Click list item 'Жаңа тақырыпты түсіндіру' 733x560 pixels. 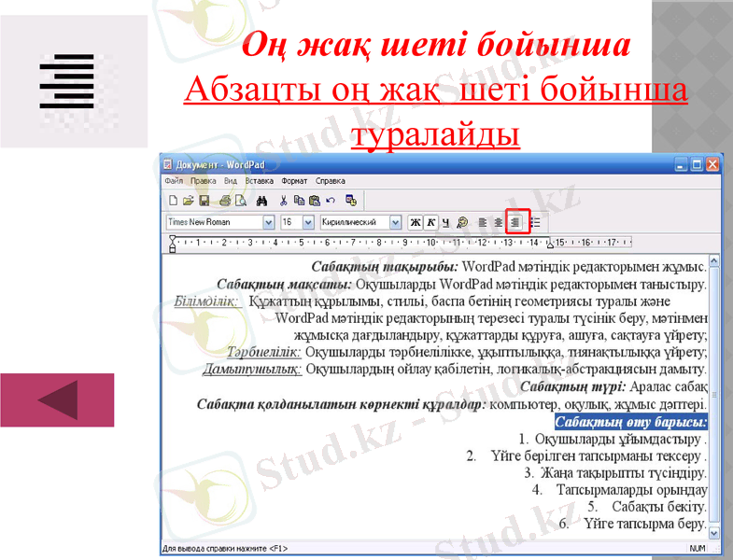623,473
